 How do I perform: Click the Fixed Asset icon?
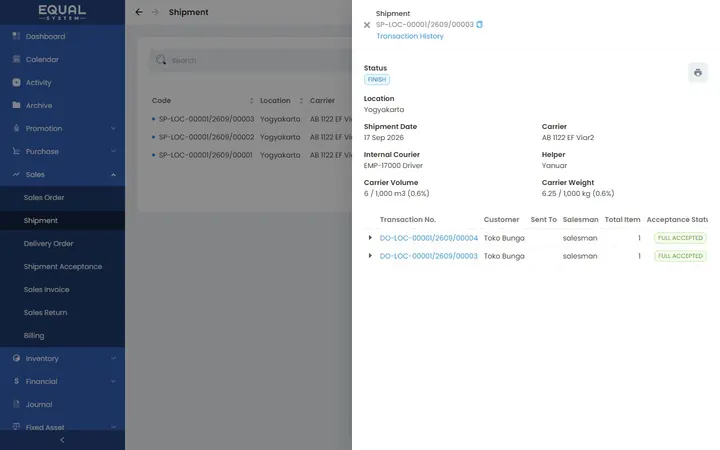tap(17, 427)
